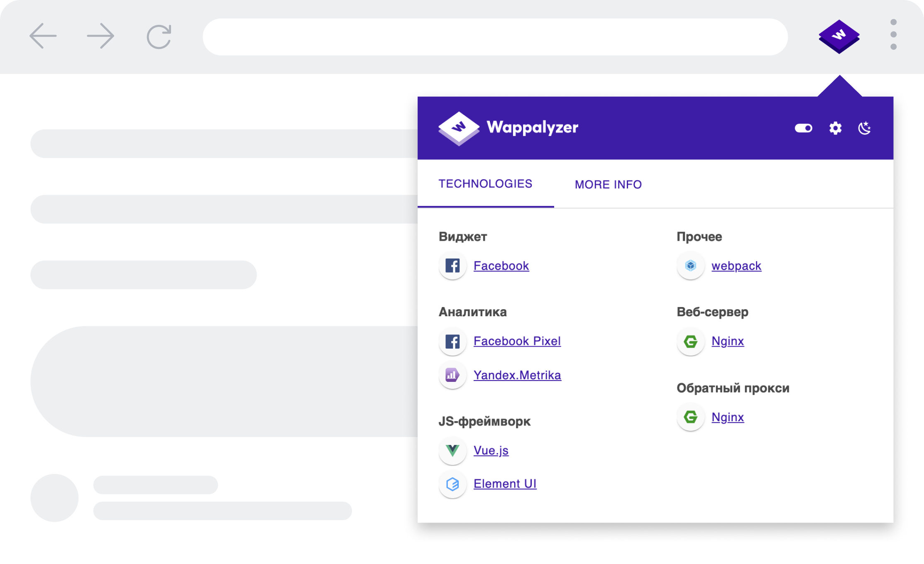Image resolution: width=924 pixels, height=564 pixels.
Task: Click the Nginx web server icon
Action: [690, 341]
